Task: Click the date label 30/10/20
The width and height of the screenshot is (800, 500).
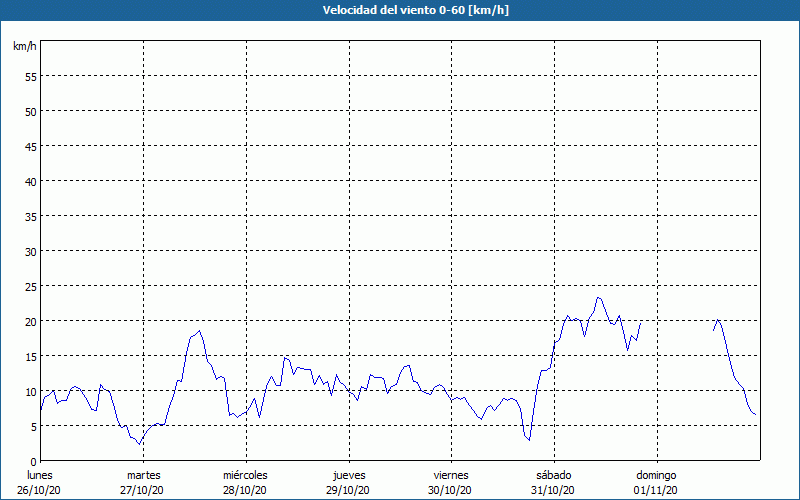Action: (450, 490)
